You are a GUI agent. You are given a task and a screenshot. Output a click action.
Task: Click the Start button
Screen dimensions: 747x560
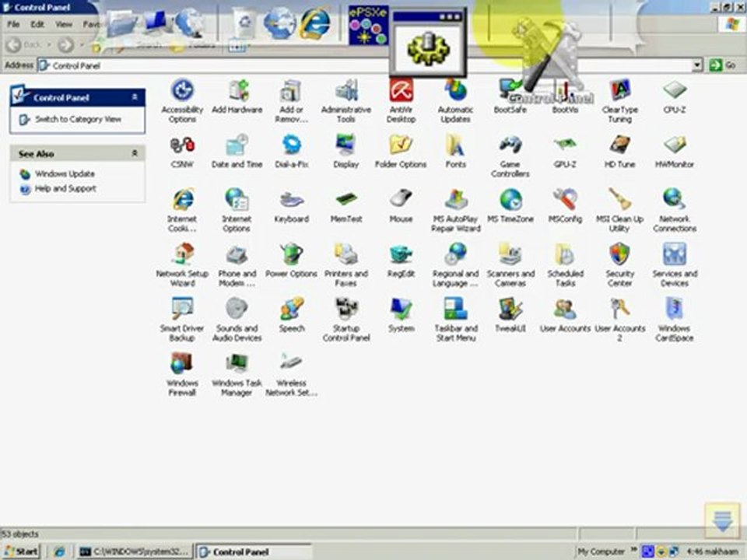click(x=22, y=551)
